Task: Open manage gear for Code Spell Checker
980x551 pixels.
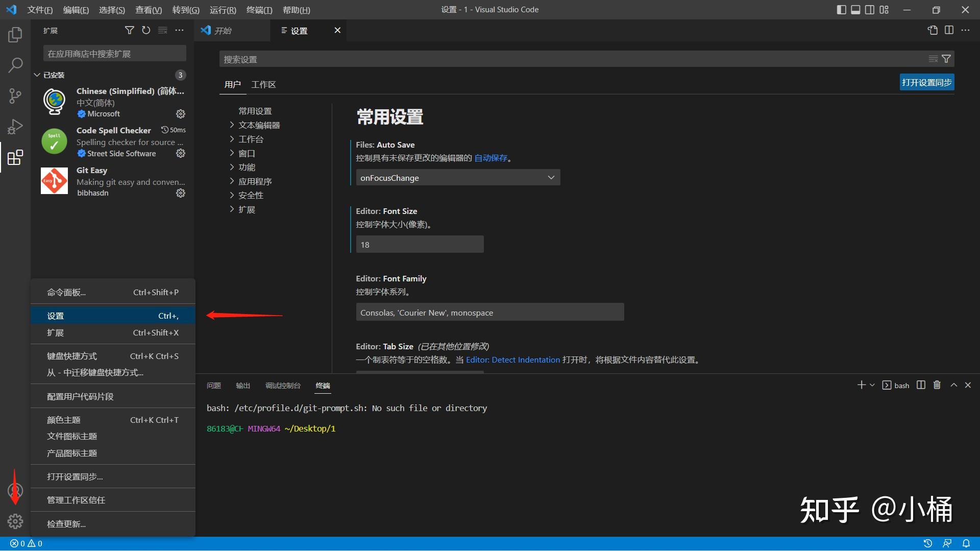Action: coord(180,153)
